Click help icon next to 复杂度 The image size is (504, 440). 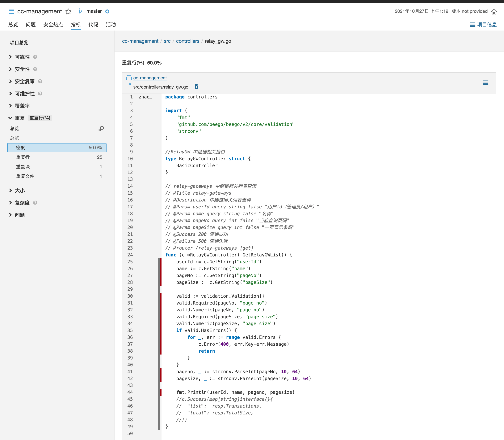click(x=35, y=203)
